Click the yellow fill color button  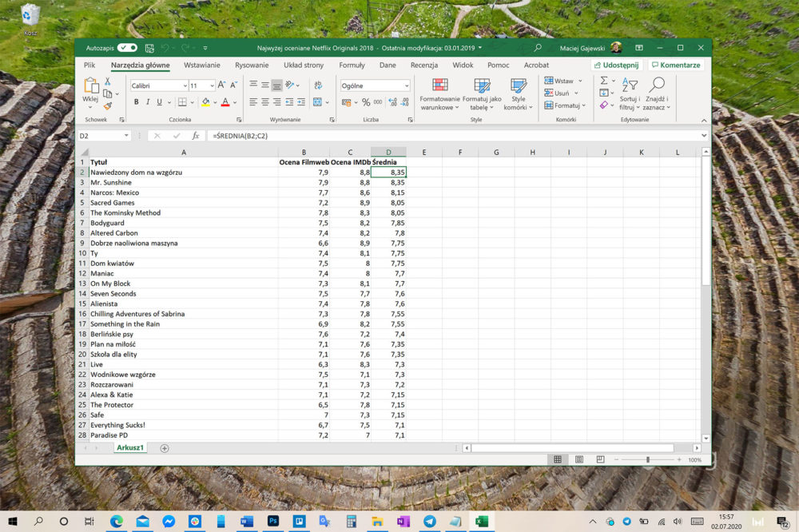[205, 102]
